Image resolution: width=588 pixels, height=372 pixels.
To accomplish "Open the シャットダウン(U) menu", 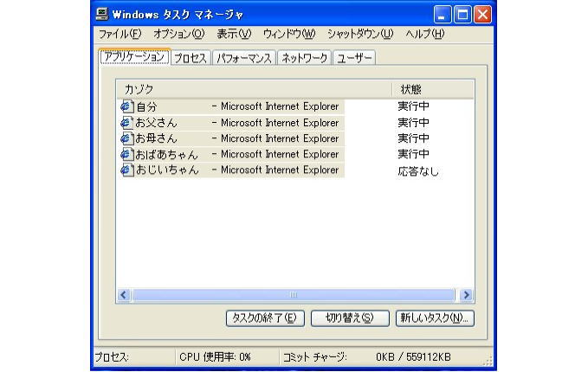I will pos(360,34).
